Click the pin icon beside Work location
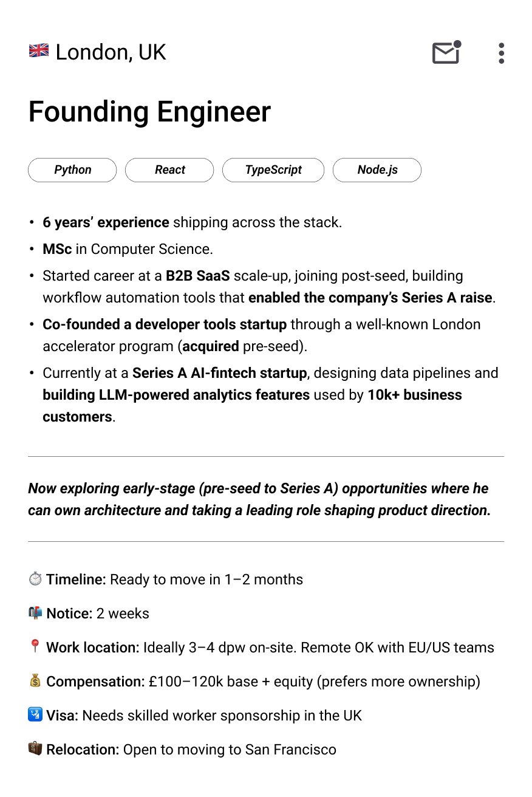This screenshot has height=797, width=532. click(x=35, y=647)
